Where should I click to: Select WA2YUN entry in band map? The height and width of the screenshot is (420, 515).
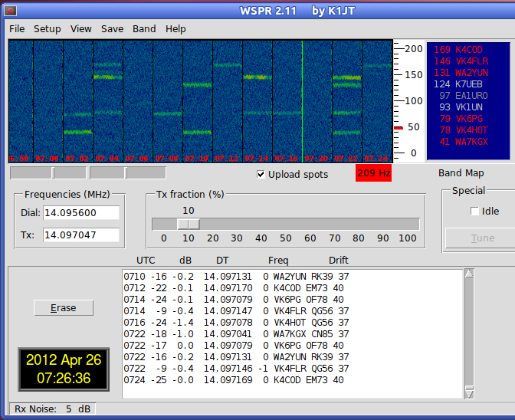tap(461, 73)
